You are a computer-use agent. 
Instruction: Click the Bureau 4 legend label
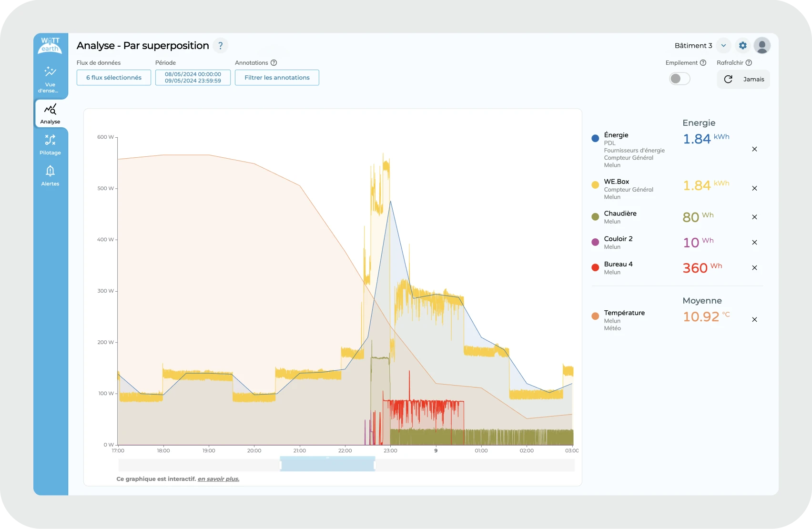click(619, 264)
